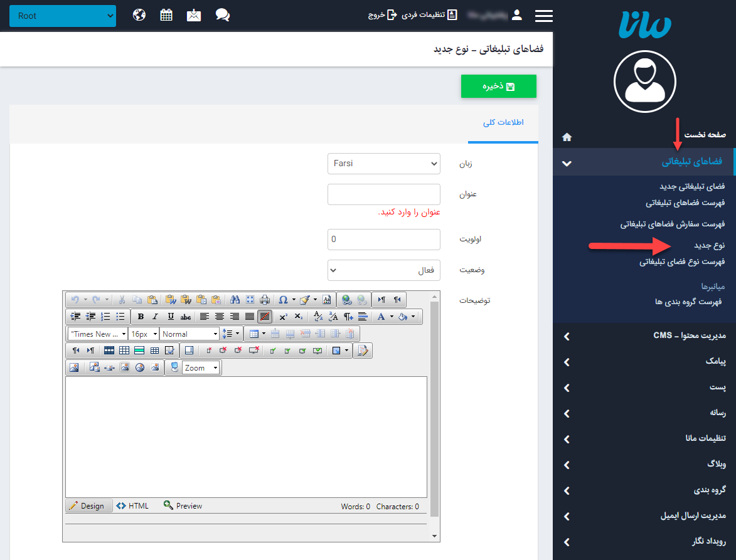Insert a numbered list
This screenshot has height=560, width=736.
pos(105,317)
